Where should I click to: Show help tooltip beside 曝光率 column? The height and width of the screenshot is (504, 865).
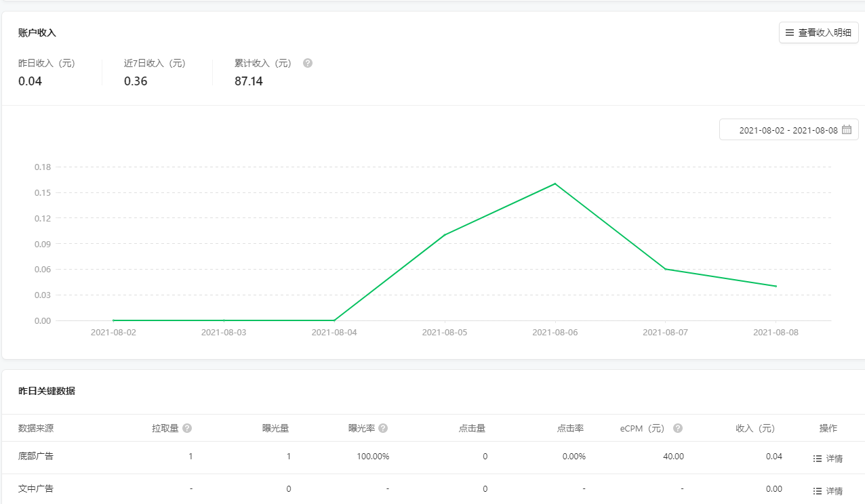(x=383, y=428)
